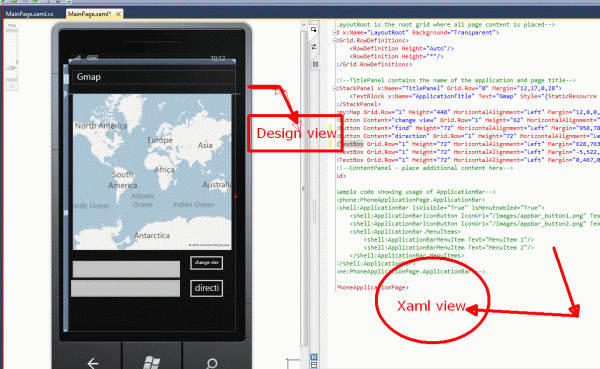Close the MainPage.xaml tab
Image resolution: width=600 pixels, height=369 pixels.
point(118,14)
